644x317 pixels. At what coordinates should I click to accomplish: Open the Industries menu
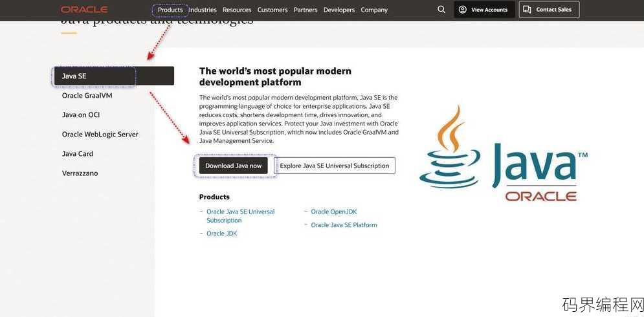pos(203,10)
